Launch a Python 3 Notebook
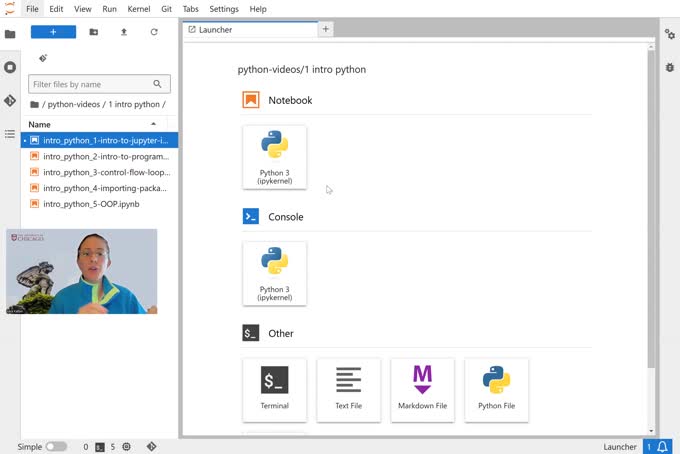Image resolution: width=680 pixels, height=454 pixels. pyautogui.click(x=274, y=156)
